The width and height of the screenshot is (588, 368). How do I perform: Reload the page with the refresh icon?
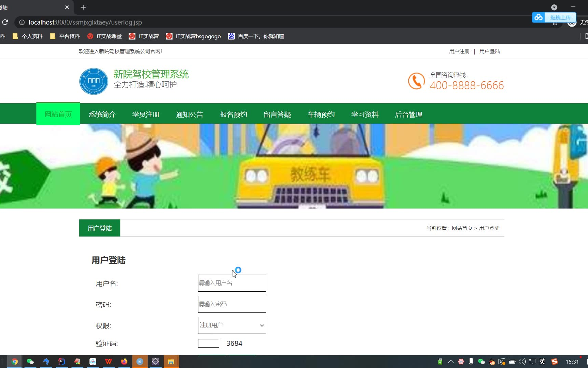tap(5, 22)
